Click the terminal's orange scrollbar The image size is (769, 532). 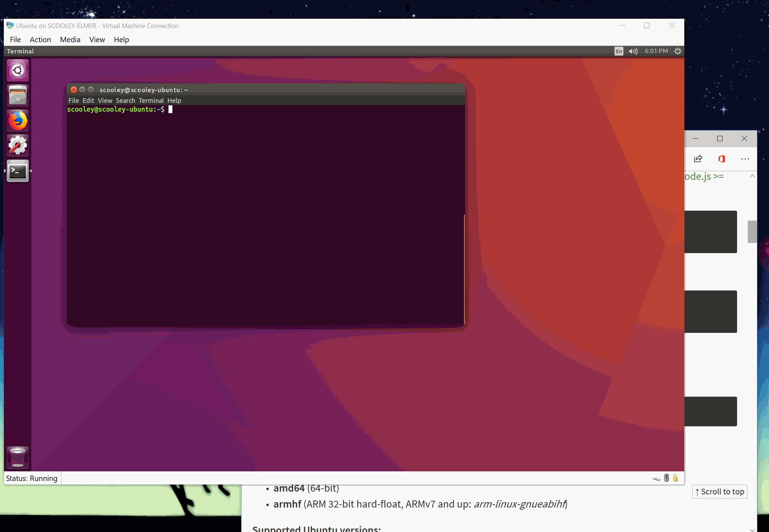pos(464,269)
